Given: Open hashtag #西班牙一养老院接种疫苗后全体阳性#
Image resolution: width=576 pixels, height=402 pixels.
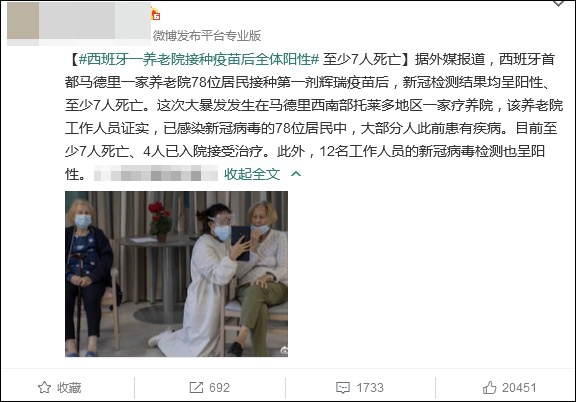Looking at the screenshot, I should click(x=199, y=59).
